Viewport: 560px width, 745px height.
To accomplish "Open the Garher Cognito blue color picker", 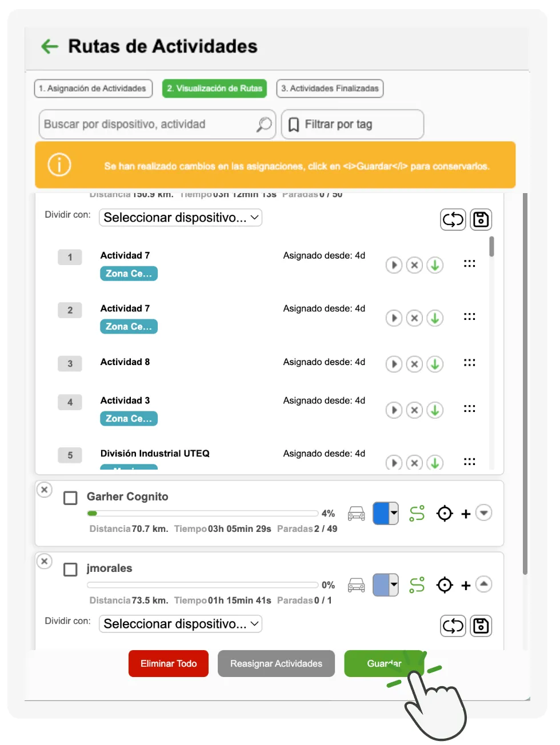I will point(385,513).
